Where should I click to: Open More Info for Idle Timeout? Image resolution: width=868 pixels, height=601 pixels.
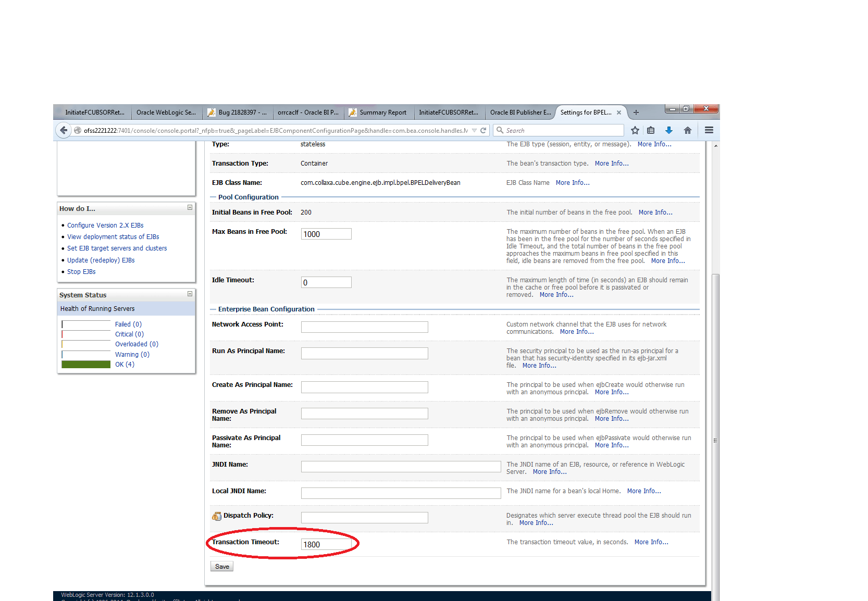pos(556,295)
